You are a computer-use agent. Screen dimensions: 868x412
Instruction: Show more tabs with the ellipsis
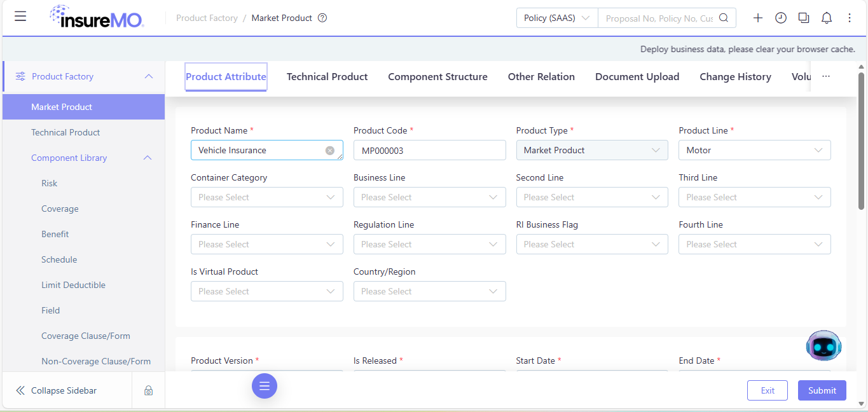tap(826, 76)
